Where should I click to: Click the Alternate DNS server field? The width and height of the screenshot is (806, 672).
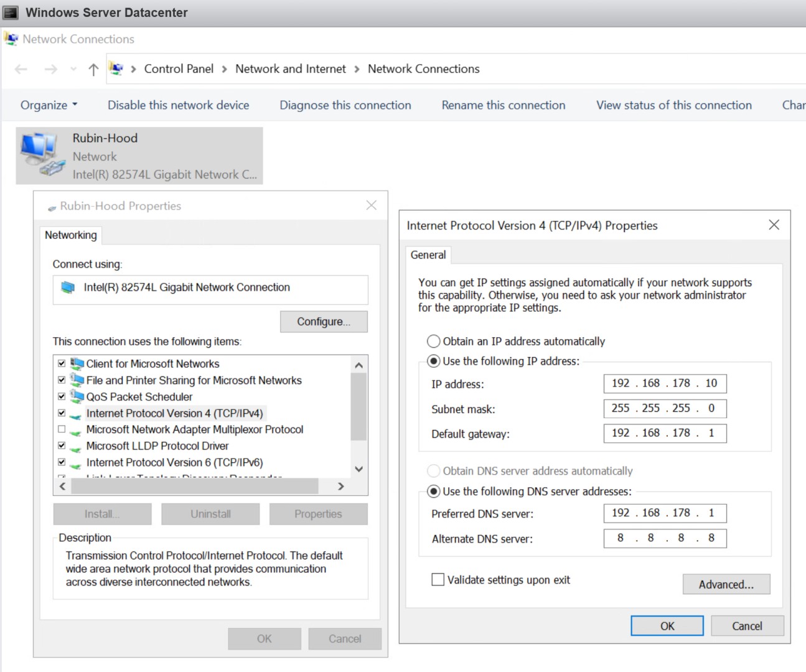pyautogui.click(x=665, y=538)
